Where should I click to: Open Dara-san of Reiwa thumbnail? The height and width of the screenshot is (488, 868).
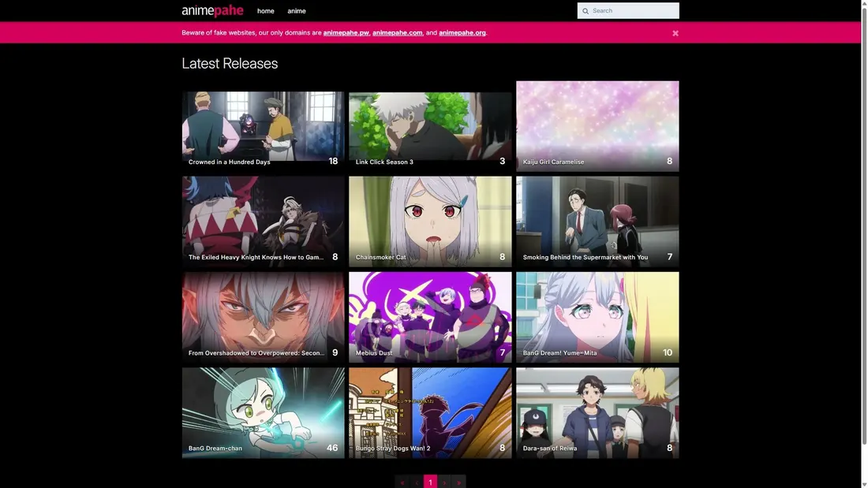coord(597,413)
